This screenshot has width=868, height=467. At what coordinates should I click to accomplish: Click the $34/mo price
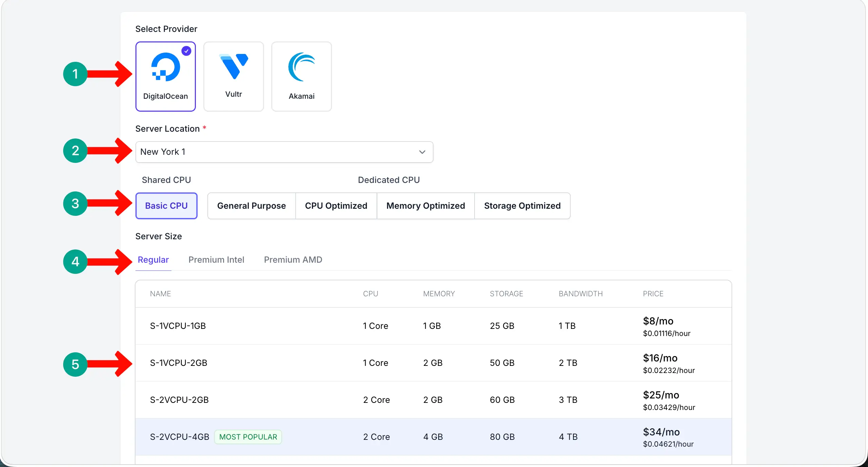(661, 432)
